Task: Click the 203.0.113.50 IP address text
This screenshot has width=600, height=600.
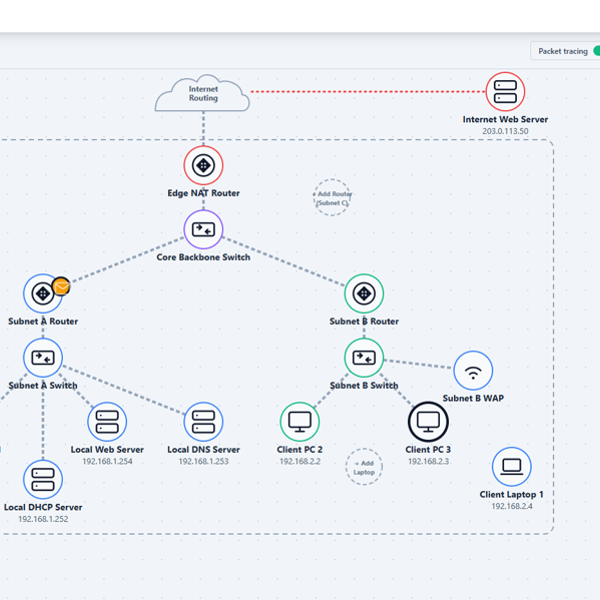Action: tap(505, 131)
